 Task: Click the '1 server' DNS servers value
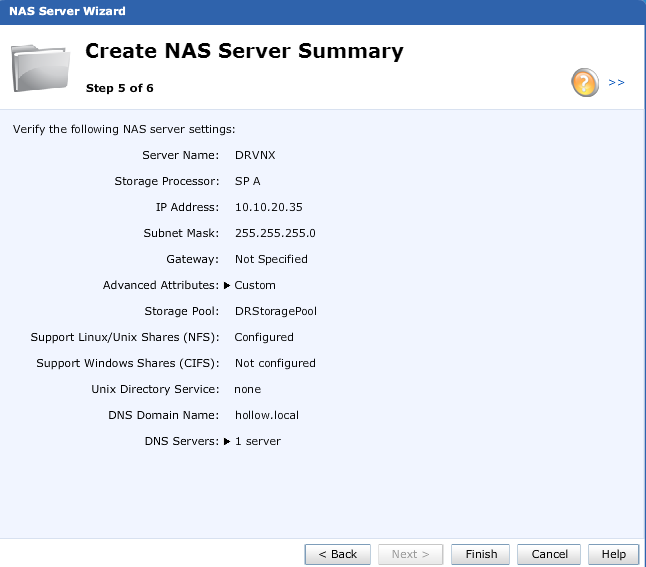coord(257,441)
